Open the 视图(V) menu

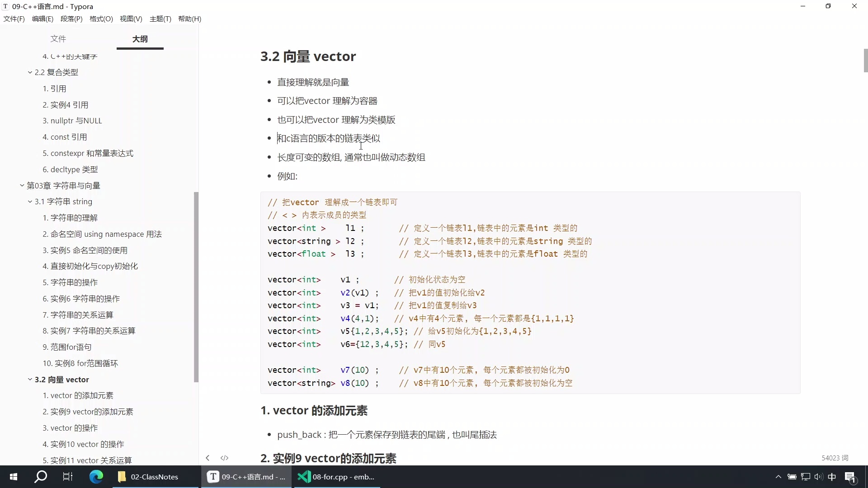(130, 19)
